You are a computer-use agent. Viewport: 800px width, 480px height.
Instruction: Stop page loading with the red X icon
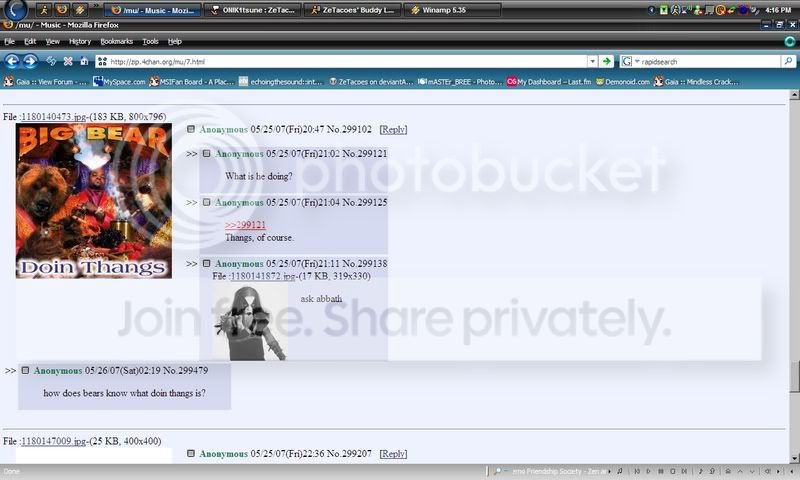(x=68, y=61)
